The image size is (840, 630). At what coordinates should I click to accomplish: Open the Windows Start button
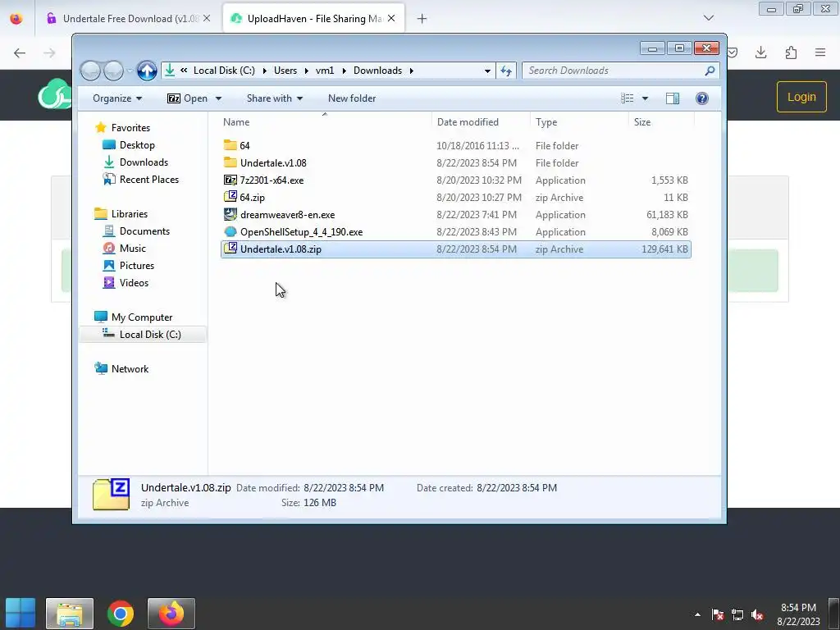pos(21,613)
